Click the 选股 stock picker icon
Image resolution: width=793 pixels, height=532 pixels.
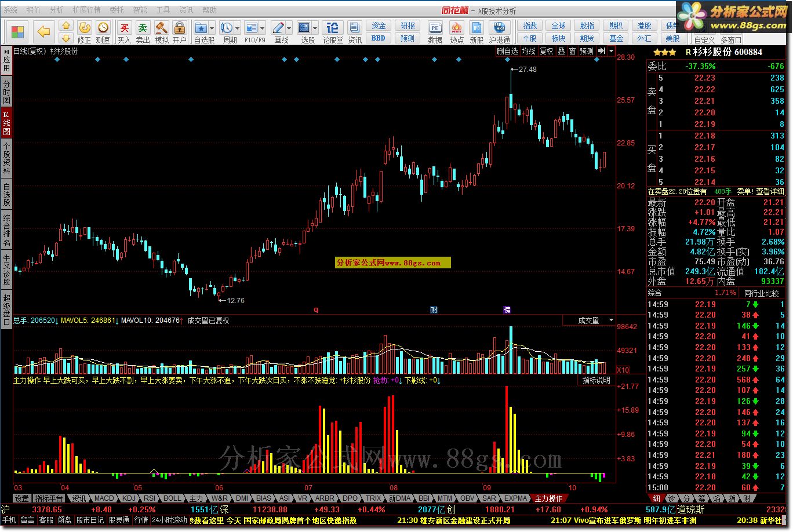(x=304, y=28)
